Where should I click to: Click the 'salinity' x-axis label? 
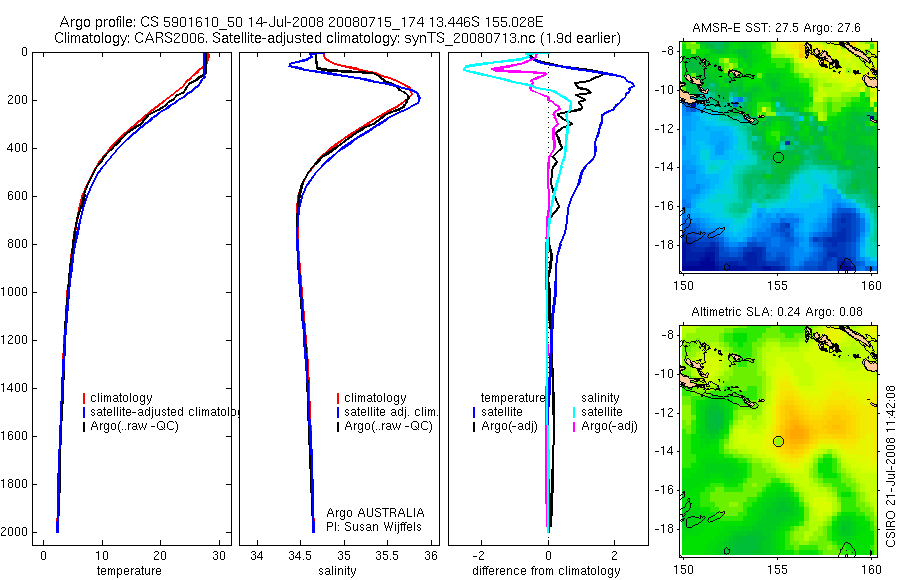[337, 571]
